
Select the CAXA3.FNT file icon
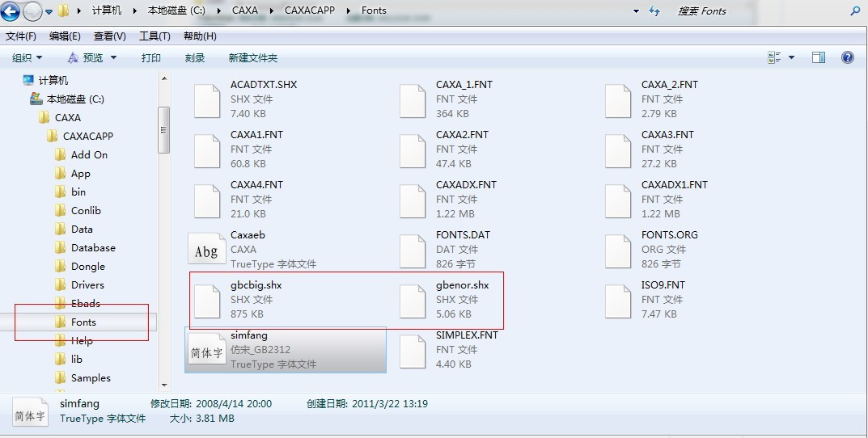click(x=618, y=151)
